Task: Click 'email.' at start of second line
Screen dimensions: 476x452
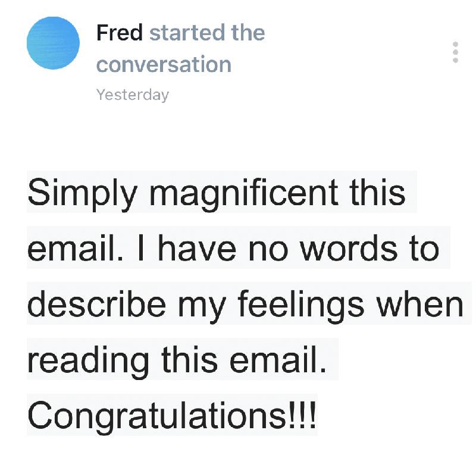Action: pyautogui.click(x=76, y=249)
